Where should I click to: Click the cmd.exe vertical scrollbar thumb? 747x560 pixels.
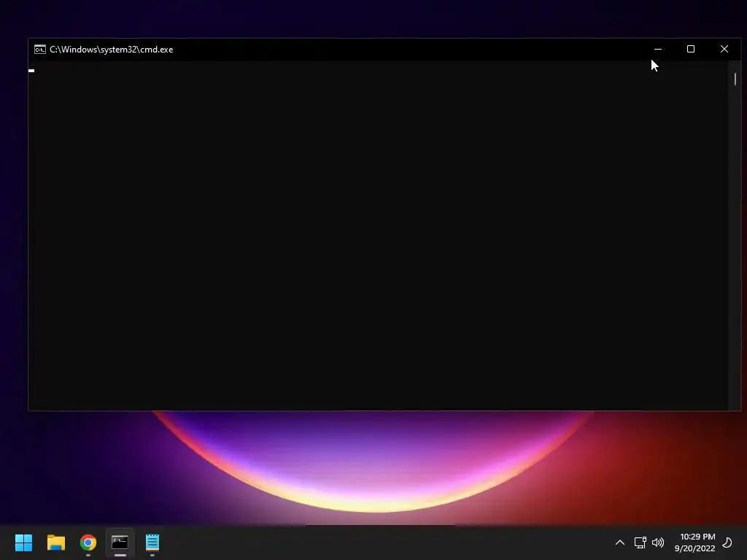point(735,79)
